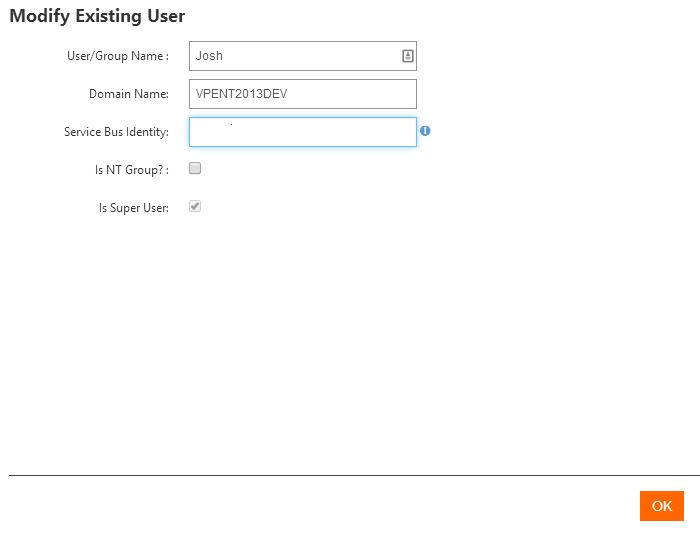Click the horizontal divider line above OK
This screenshot has width=700, height=537.
[350, 475]
